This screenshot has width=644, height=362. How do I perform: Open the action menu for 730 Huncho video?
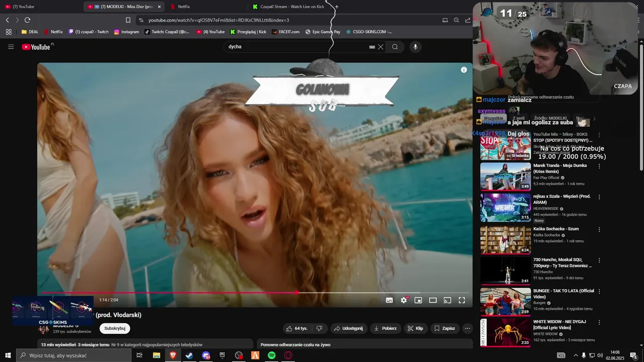tap(599, 260)
